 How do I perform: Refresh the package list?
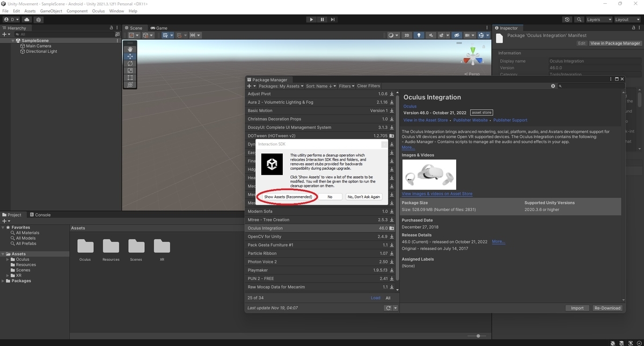pyautogui.click(x=388, y=308)
